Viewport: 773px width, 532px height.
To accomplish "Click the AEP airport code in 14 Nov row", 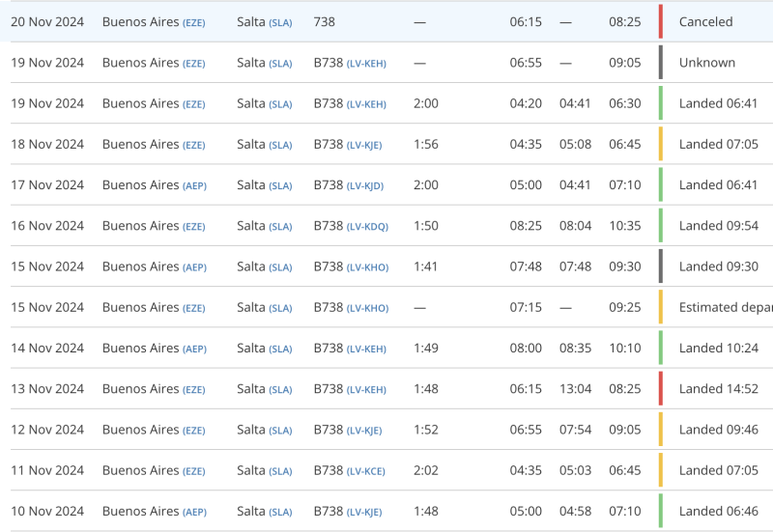I will pyautogui.click(x=194, y=349).
